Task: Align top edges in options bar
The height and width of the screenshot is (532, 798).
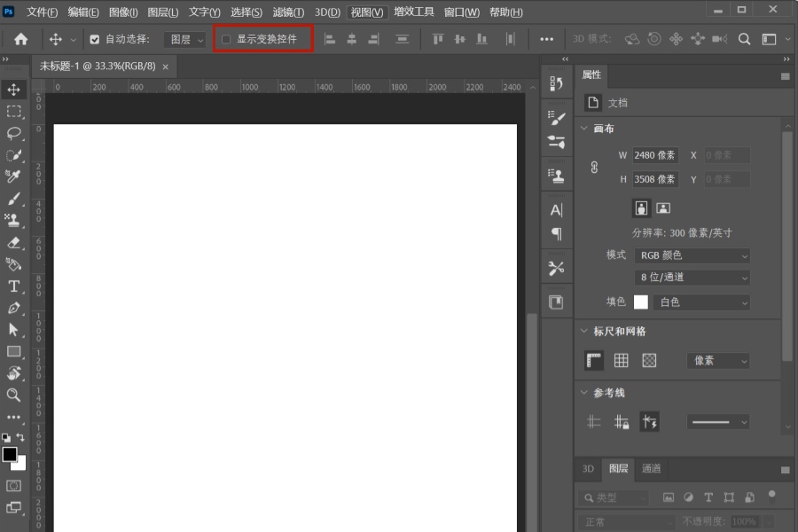Action: click(438, 39)
